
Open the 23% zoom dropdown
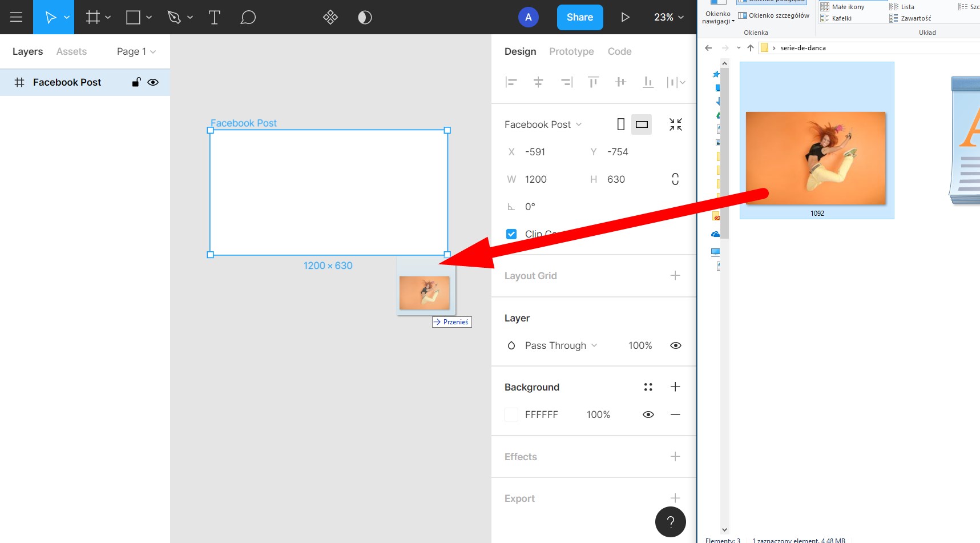[x=669, y=17]
